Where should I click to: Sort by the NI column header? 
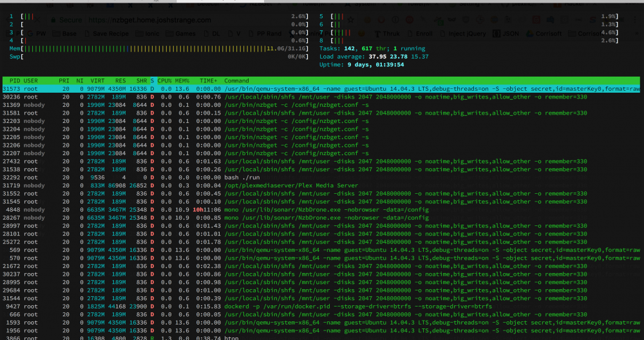pyautogui.click(x=80, y=81)
